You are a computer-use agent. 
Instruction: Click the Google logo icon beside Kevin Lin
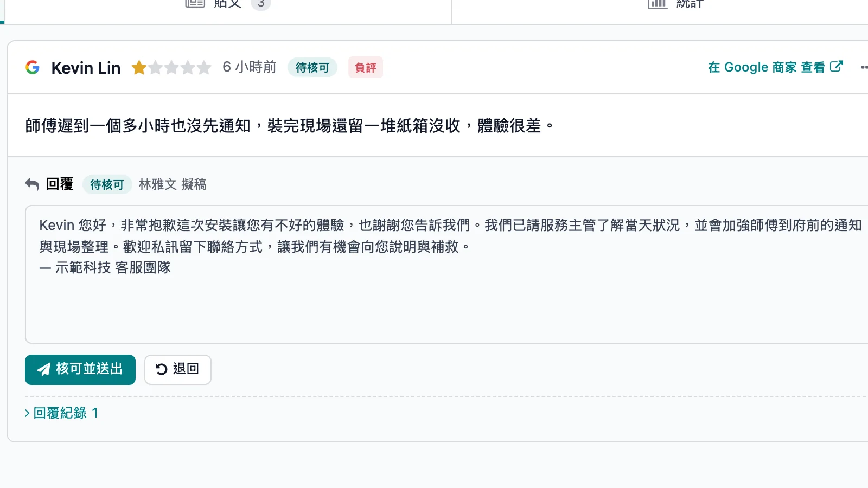(x=33, y=67)
